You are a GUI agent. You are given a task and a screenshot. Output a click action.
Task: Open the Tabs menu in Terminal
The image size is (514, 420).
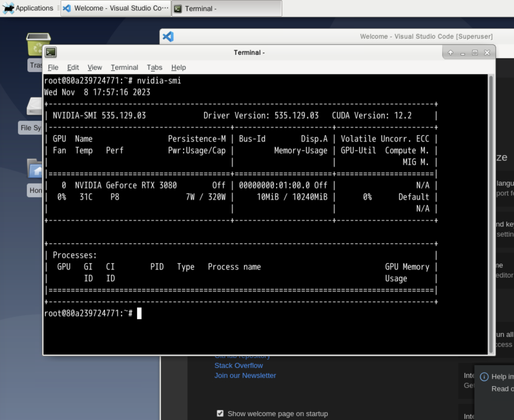tap(155, 67)
